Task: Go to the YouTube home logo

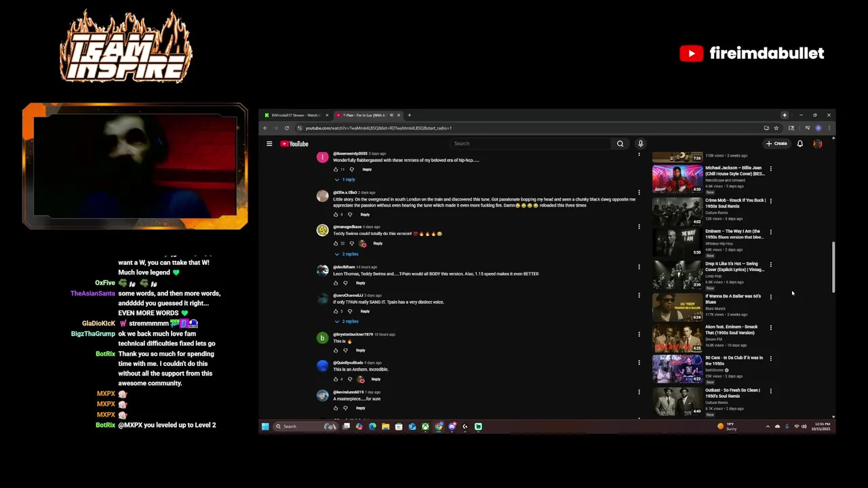Action: coord(294,144)
